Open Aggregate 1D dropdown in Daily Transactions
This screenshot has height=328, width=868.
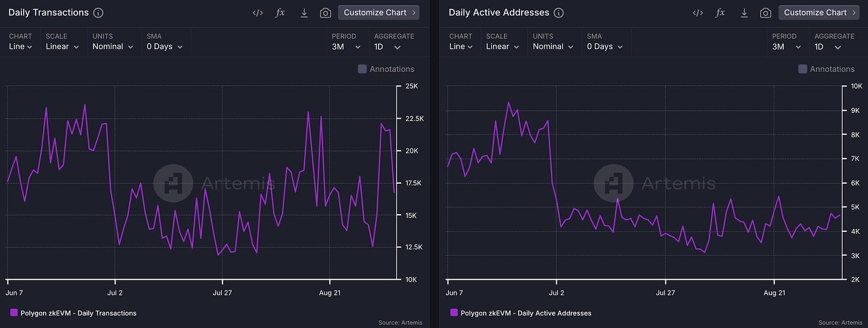click(x=387, y=47)
